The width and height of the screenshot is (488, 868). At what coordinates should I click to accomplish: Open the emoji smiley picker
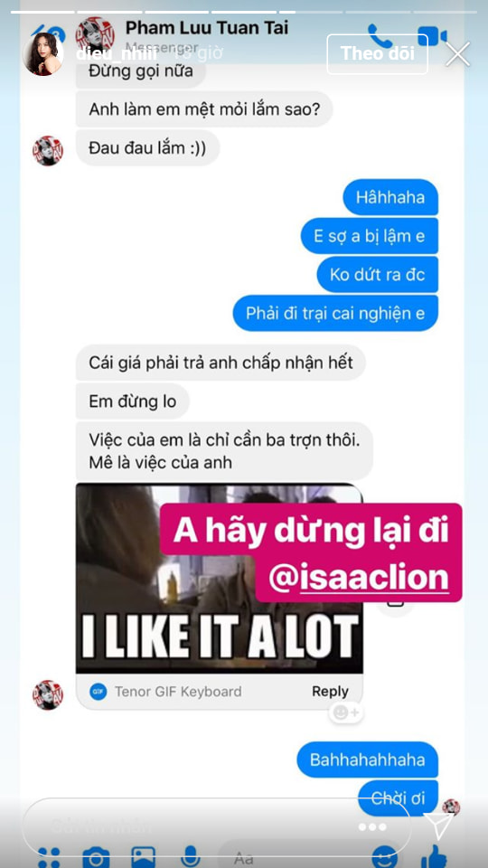[x=385, y=857]
